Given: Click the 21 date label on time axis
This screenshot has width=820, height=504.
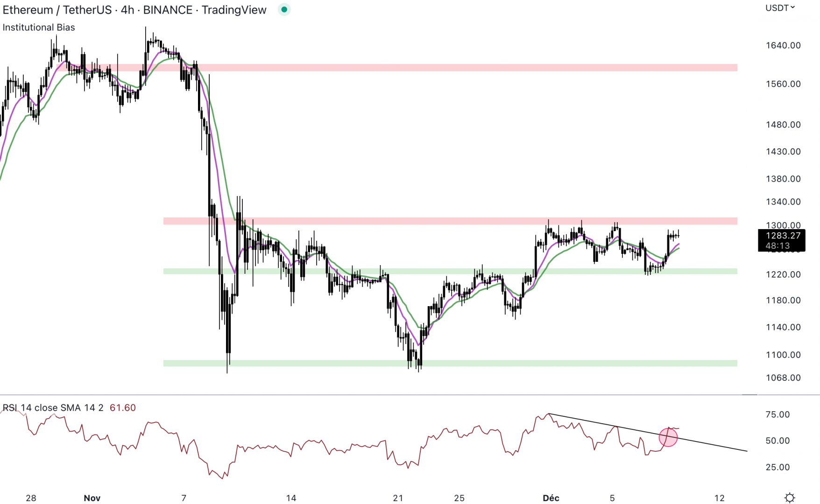Looking at the screenshot, I should coord(398,498).
